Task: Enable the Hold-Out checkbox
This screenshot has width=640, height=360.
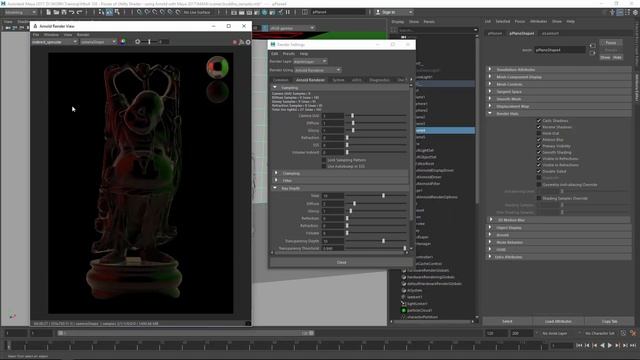Action: click(x=539, y=133)
